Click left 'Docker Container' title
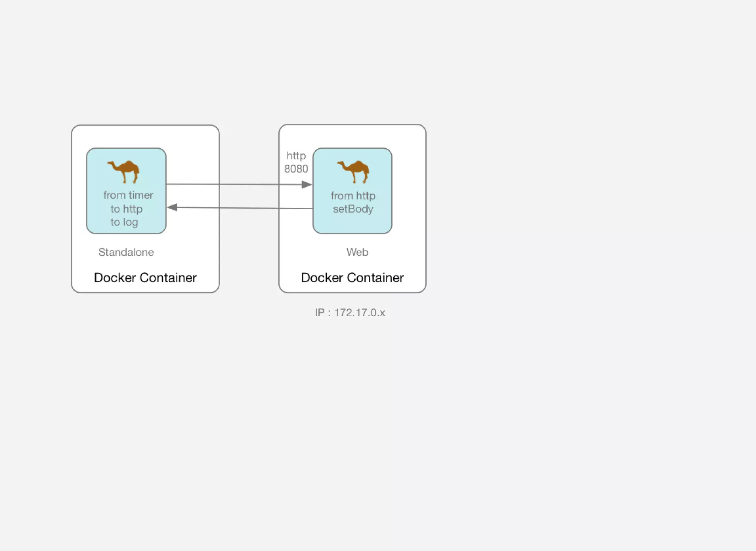The height and width of the screenshot is (551, 756). coord(145,278)
